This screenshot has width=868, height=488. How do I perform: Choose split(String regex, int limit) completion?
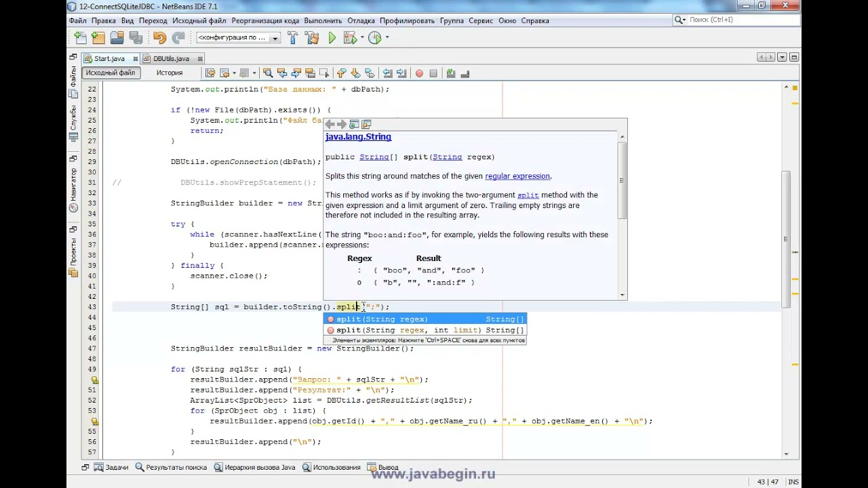tap(425, 330)
